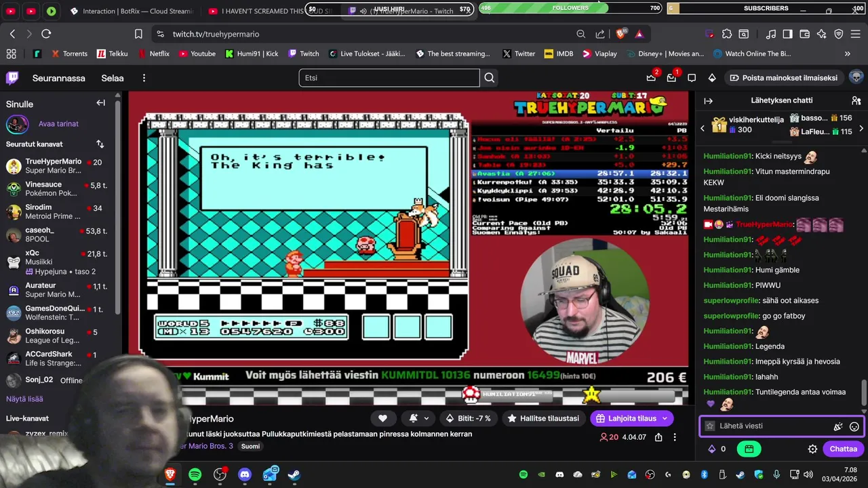The height and width of the screenshot is (488, 868).
Task: Open Steam from the taskbar
Action: pyautogui.click(x=294, y=474)
